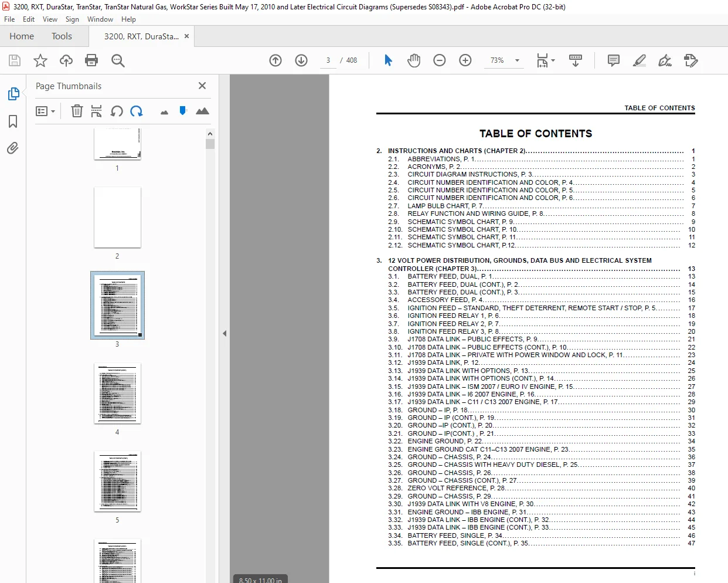Click 'BATTERY FEED, SINGLE, P. 34' entry

coord(455,535)
